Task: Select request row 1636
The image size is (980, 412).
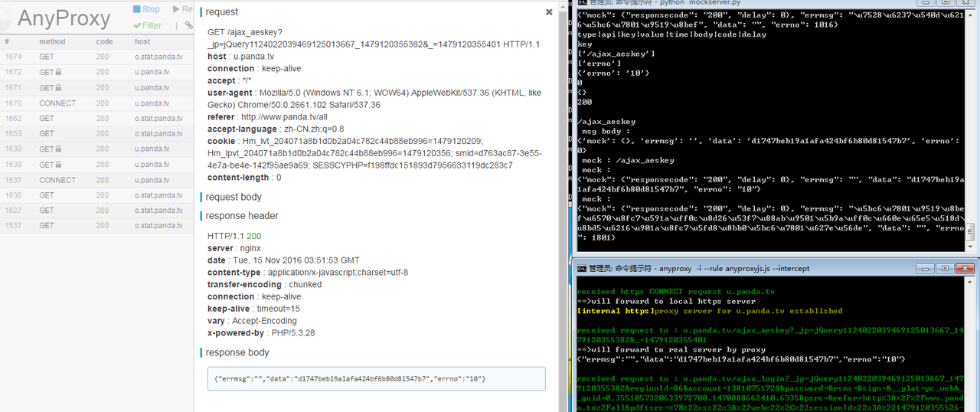Action: 96,195
